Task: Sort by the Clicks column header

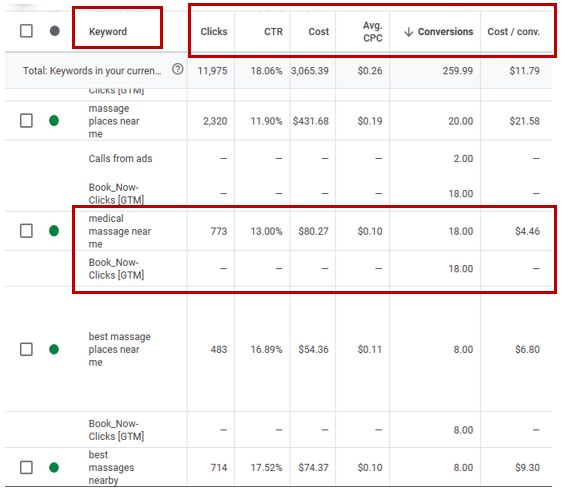Action: (214, 32)
